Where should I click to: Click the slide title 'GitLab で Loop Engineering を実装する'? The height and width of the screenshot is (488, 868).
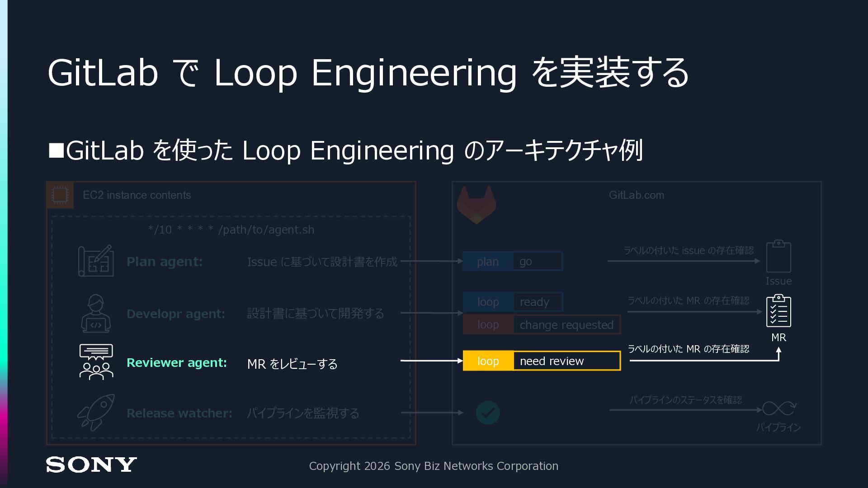point(368,72)
